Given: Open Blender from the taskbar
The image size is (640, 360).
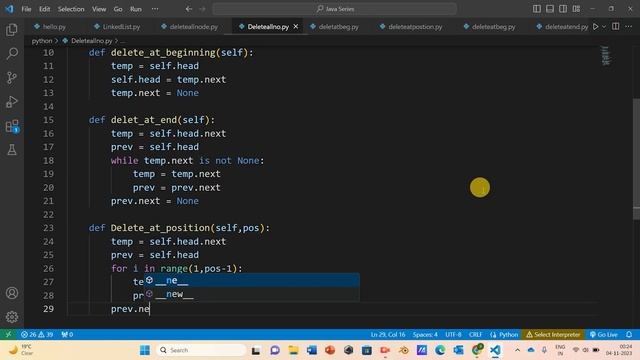Looking at the screenshot, I should pyautogui.click(x=404, y=350).
